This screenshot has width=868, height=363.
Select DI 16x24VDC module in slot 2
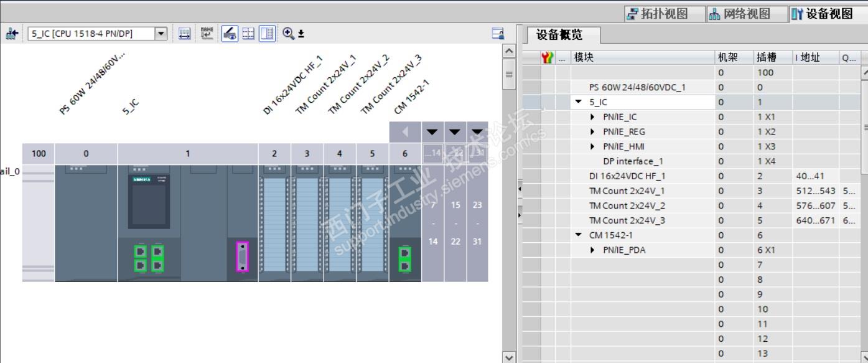click(x=274, y=223)
